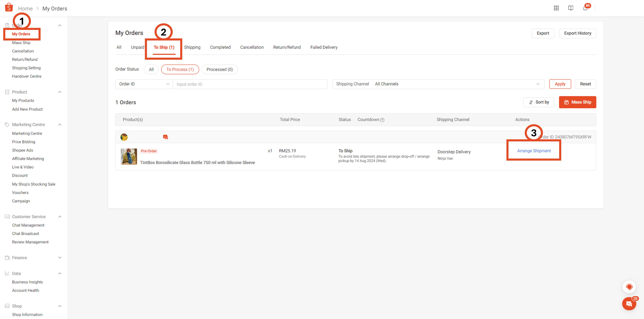Click the Countdown help question icon

click(x=382, y=120)
